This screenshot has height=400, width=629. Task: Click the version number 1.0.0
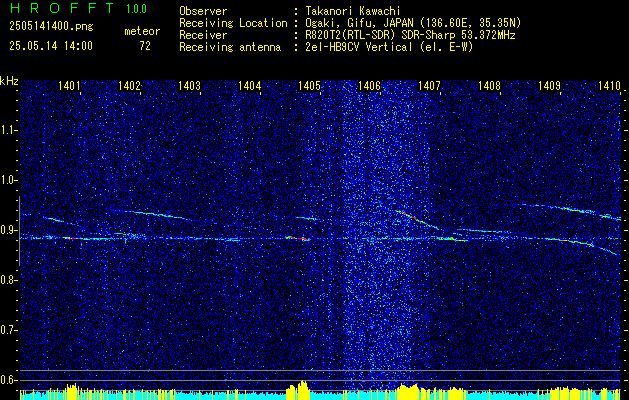[136, 9]
